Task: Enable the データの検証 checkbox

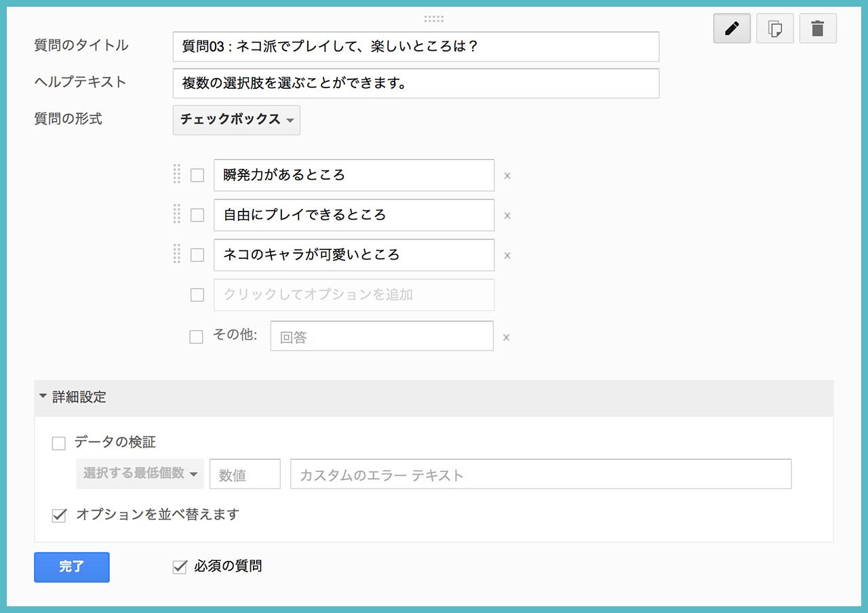Action: click(59, 443)
